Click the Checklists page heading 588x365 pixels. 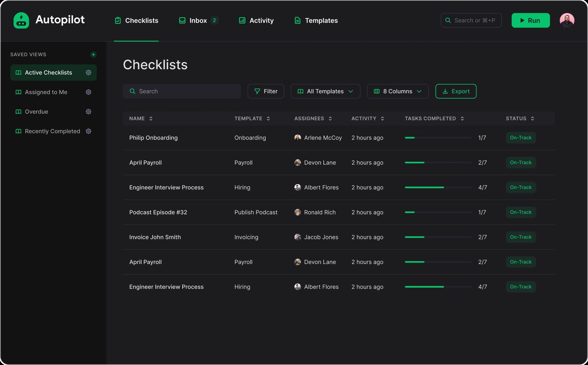(155, 64)
